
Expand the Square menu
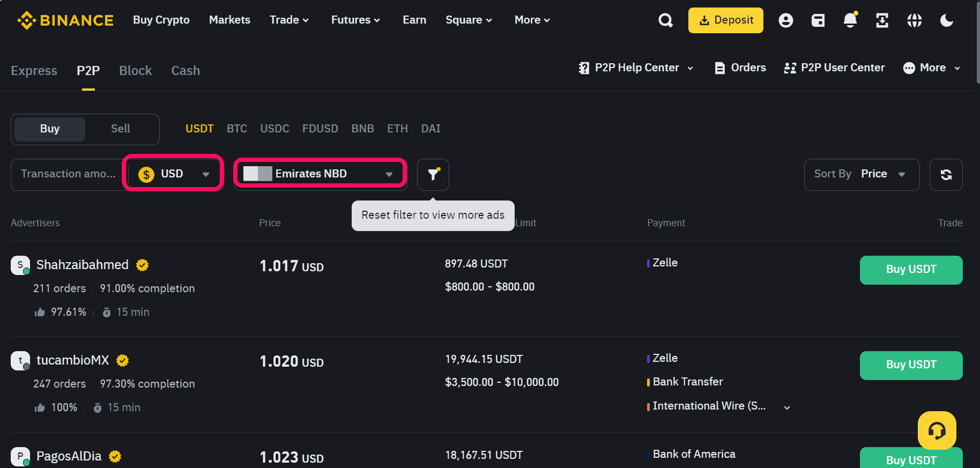tap(469, 20)
